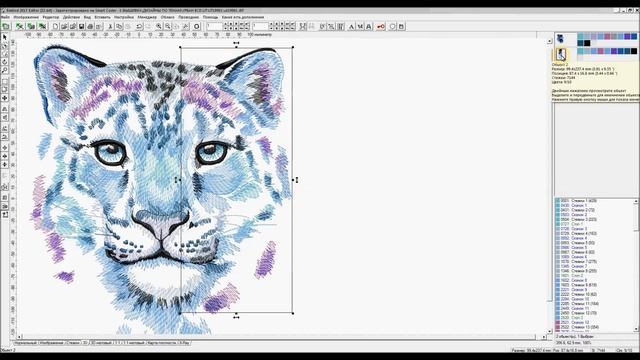
Task: Open the Вид menu
Action: (87, 17)
